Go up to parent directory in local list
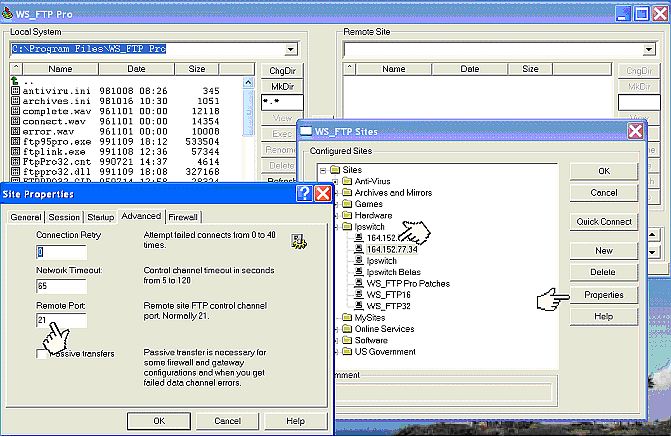 click(15, 80)
